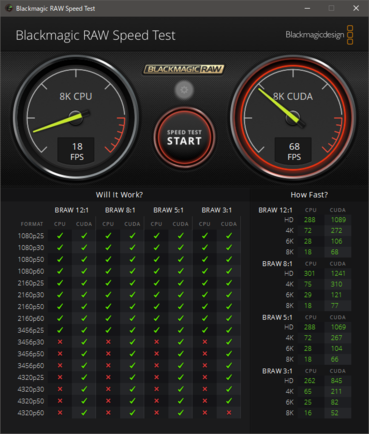Click BRAW 12:1 6K CUDA value 106
Viewport: 369px width, 434px height.
(336, 241)
